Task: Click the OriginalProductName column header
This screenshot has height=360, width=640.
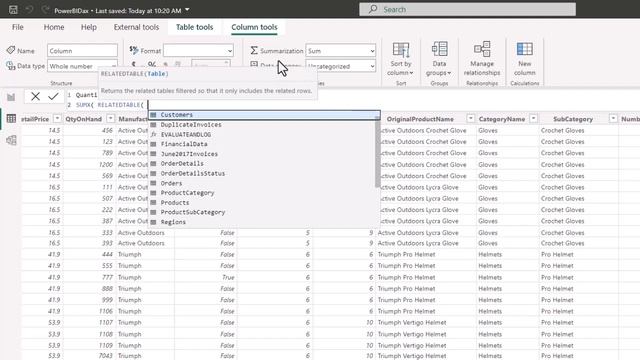Action: pyautogui.click(x=420, y=119)
